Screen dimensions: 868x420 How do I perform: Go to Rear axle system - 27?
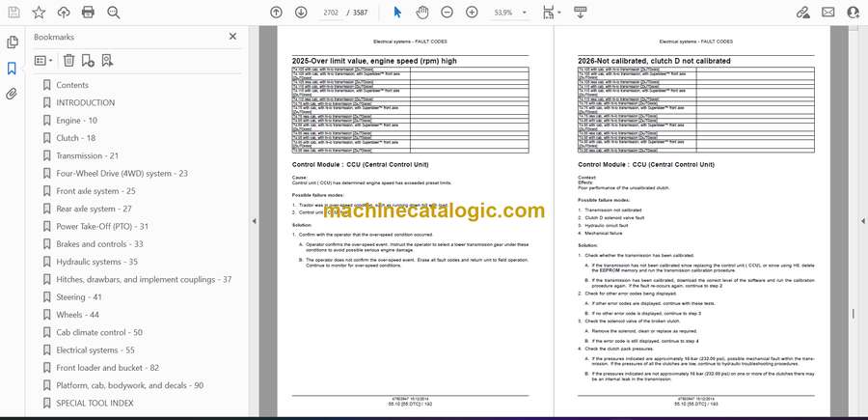pyautogui.click(x=95, y=209)
